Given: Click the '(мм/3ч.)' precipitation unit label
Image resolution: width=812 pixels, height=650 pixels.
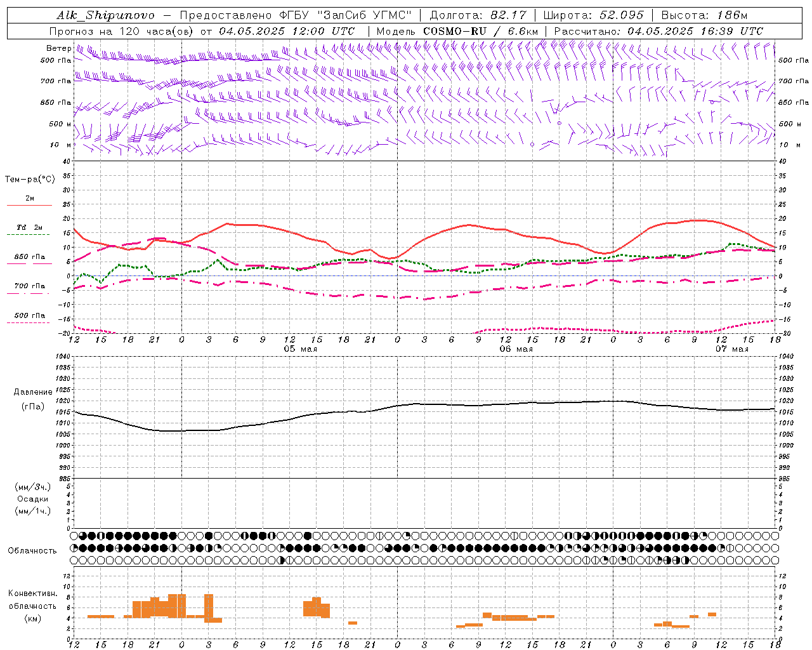Looking at the screenshot, I should [32, 487].
